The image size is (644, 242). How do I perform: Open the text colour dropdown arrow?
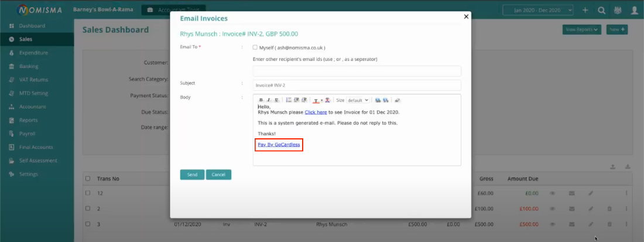coord(321,100)
